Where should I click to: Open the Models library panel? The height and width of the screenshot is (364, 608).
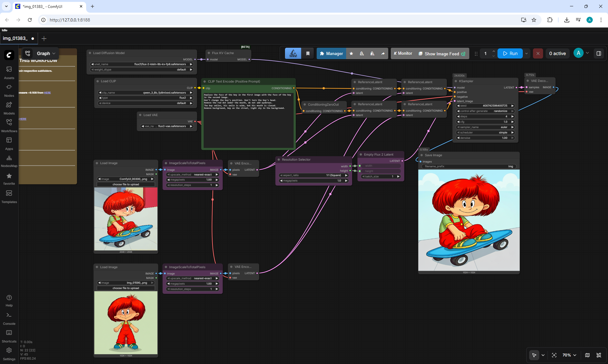coord(9,108)
